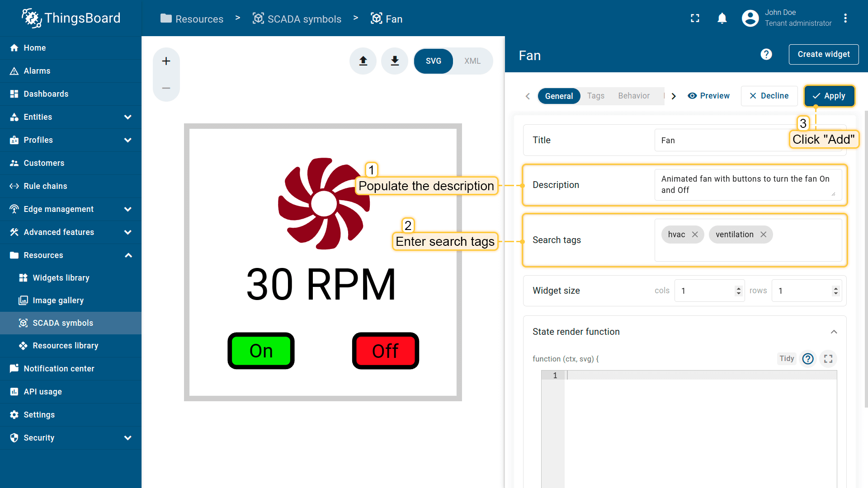
Task: Click the Create widget button
Action: [x=823, y=54]
